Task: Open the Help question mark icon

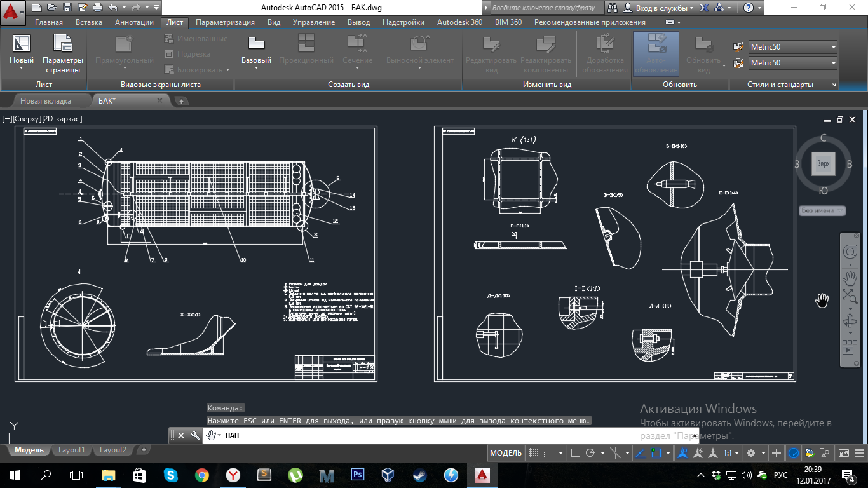Action: click(749, 8)
